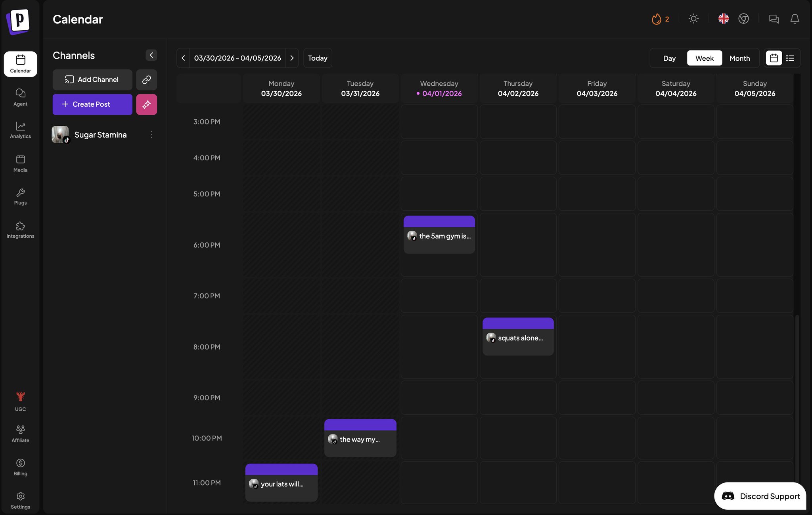
Task: Open the Analytics sidebar section
Action: [20, 130]
